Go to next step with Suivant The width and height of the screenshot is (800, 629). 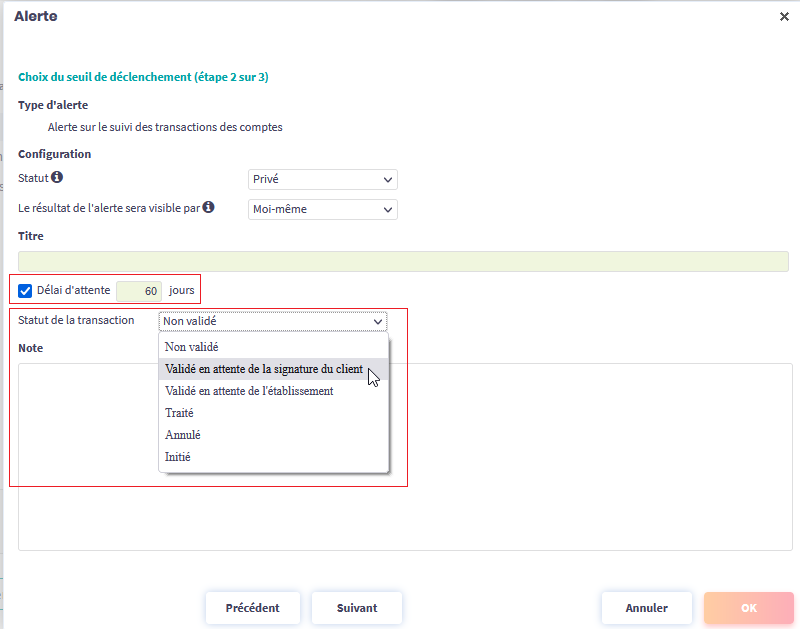pyautogui.click(x=357, y=608)
